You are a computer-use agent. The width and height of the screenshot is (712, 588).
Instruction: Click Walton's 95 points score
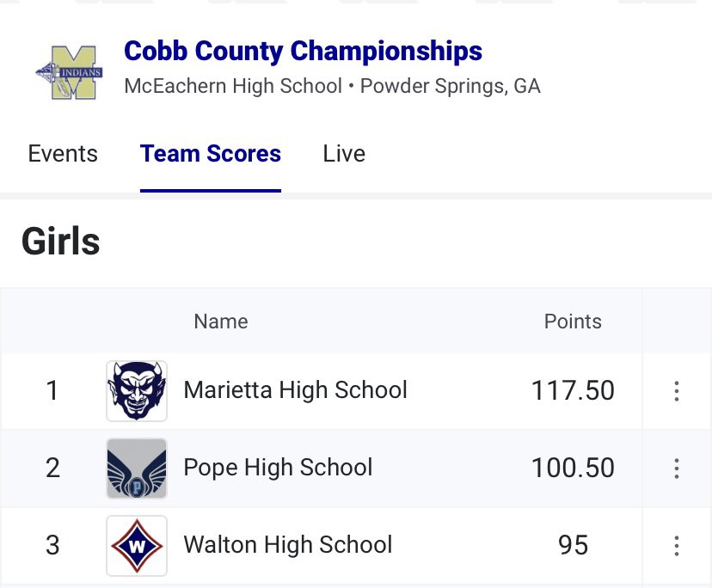573,545
